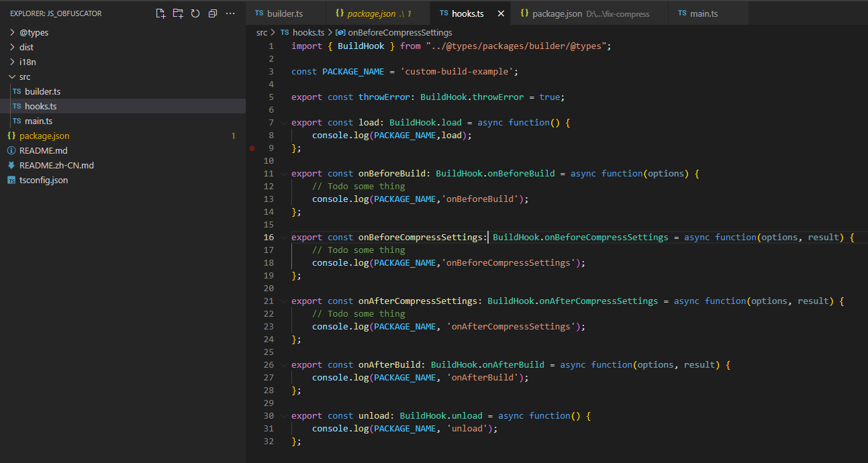Refresh the Explorer file tree

(x=195, y=13)
